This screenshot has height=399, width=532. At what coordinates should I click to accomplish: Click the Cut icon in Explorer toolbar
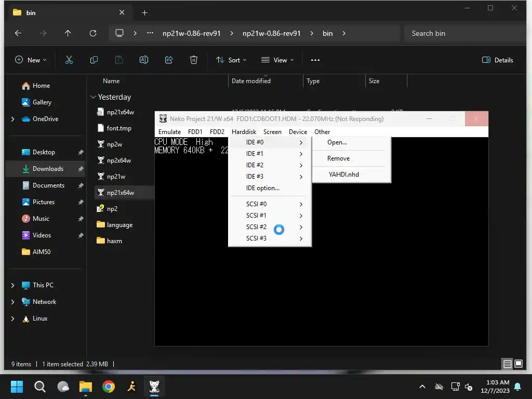point(69,60)
